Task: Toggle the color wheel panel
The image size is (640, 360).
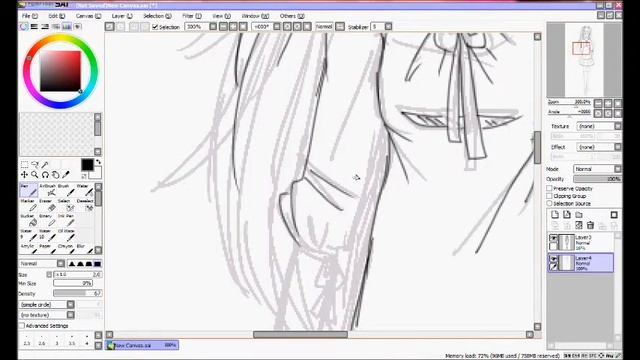Action: [23, 27]
